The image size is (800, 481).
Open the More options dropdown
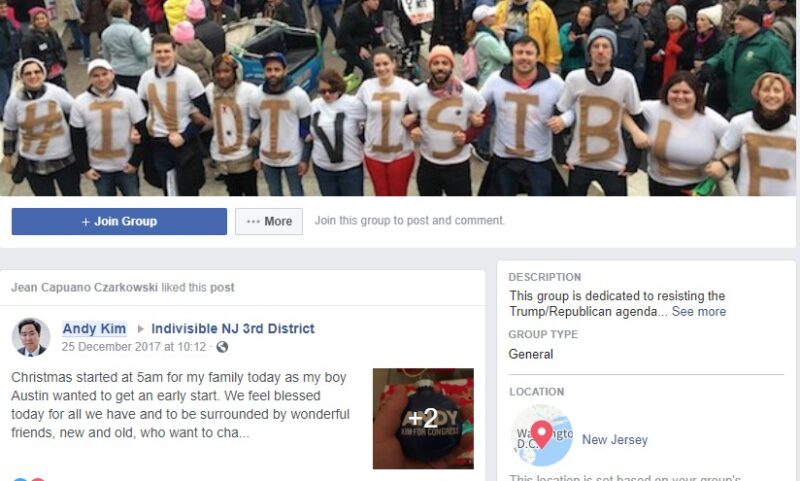(269, 221)
